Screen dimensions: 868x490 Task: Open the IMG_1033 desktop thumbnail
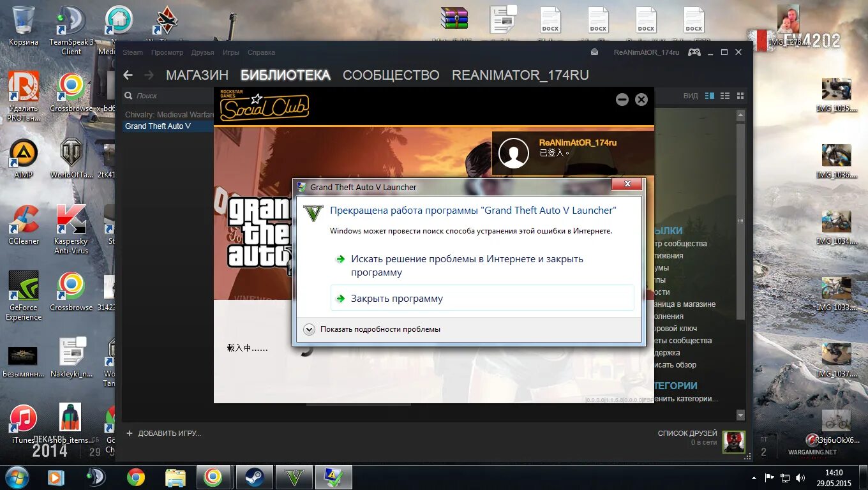[x=836, y=295]
